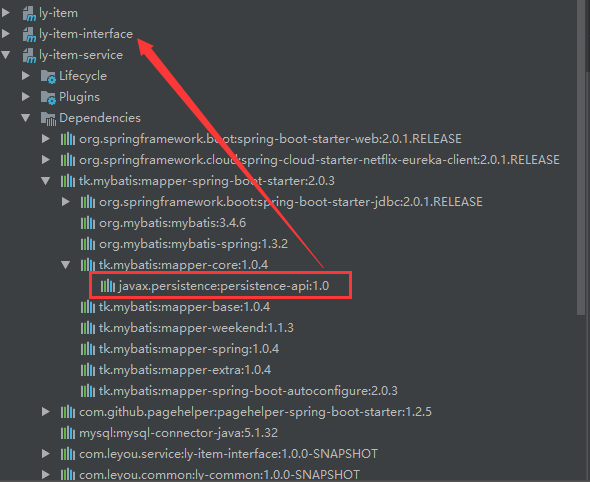
Task: Click the mapper-weekend:1.1.3 library icon
Action: click(88, 328)
